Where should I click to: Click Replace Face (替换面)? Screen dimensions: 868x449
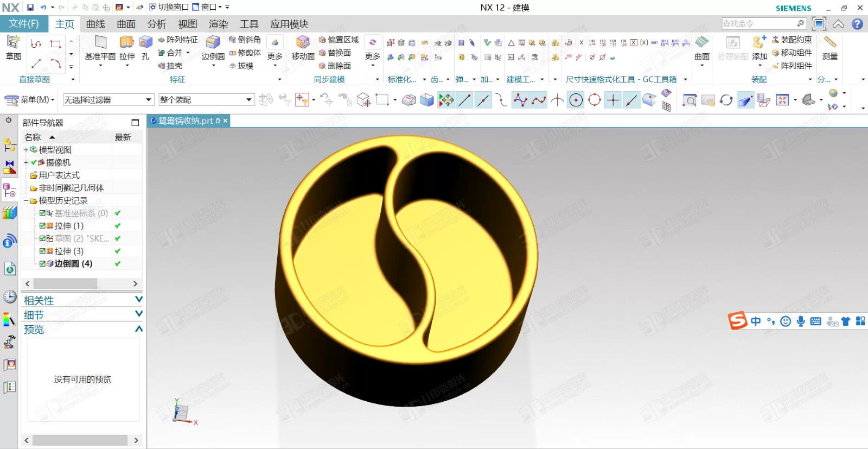(x=335, y=53)
